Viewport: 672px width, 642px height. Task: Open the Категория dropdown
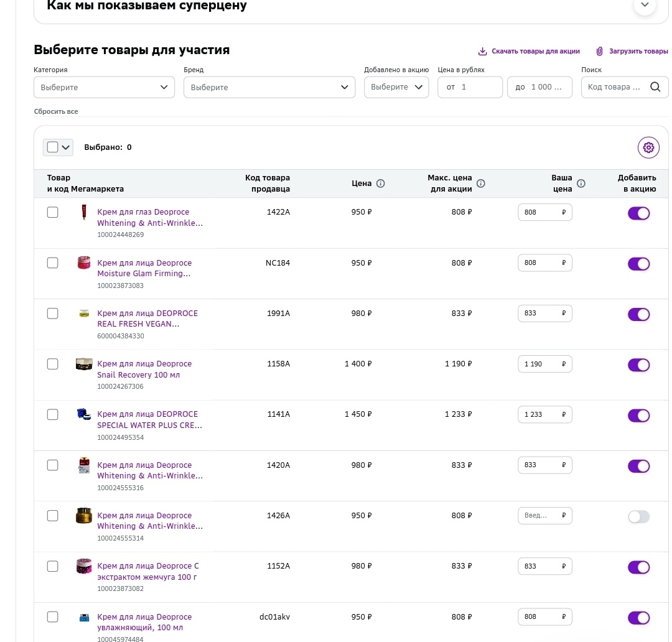(104, 87)
